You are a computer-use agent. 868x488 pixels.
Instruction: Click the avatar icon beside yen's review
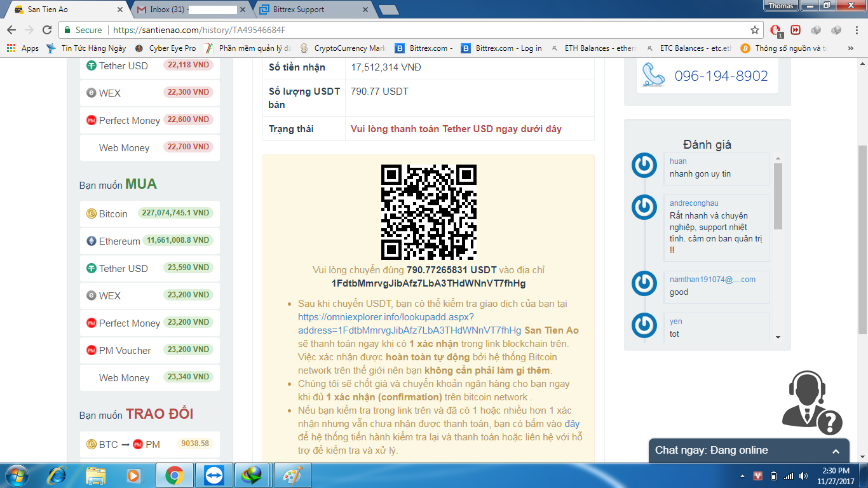click(x=644, y=325)
